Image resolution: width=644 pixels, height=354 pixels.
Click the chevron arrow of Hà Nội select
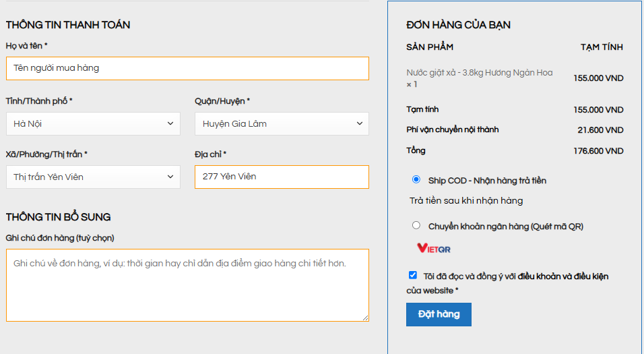tap(170, 123)
